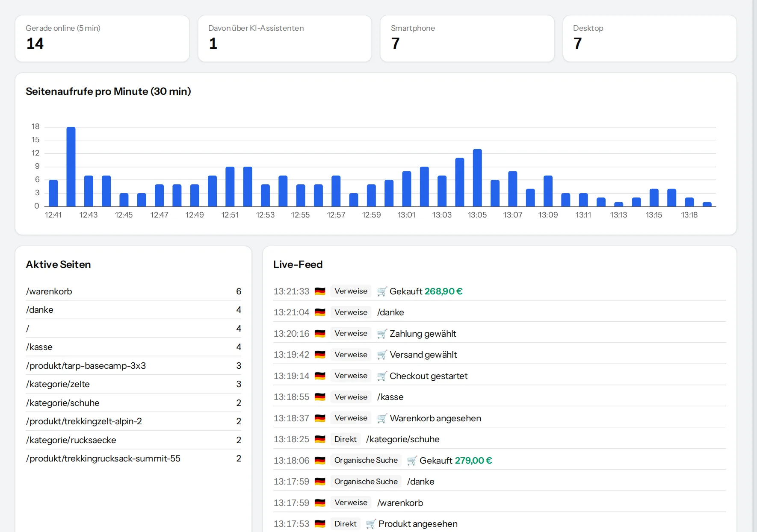Select /kategorie/rucksaecke row
This screenshot has height=532, width=757.
133,440
